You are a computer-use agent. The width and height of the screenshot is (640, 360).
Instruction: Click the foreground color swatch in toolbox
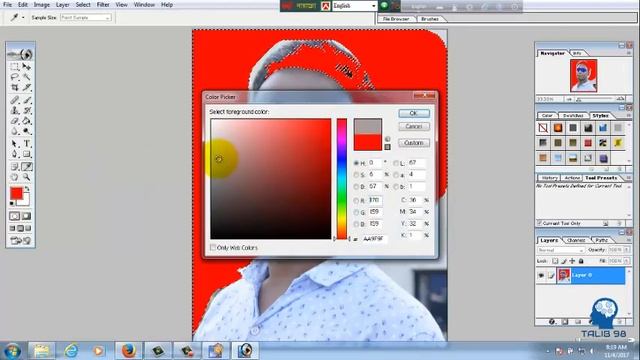click(x=16, y=193)
